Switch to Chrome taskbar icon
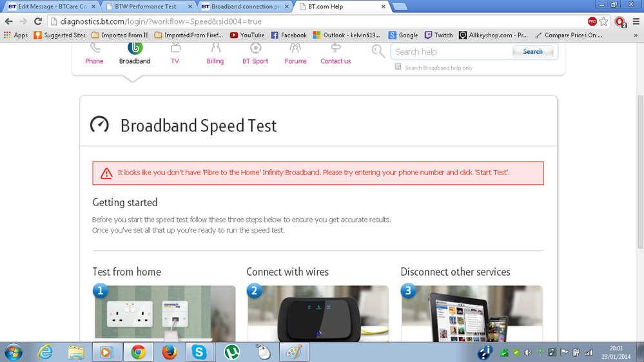The height and width of the screenshot is (362, 644). (x=138, y=352)
